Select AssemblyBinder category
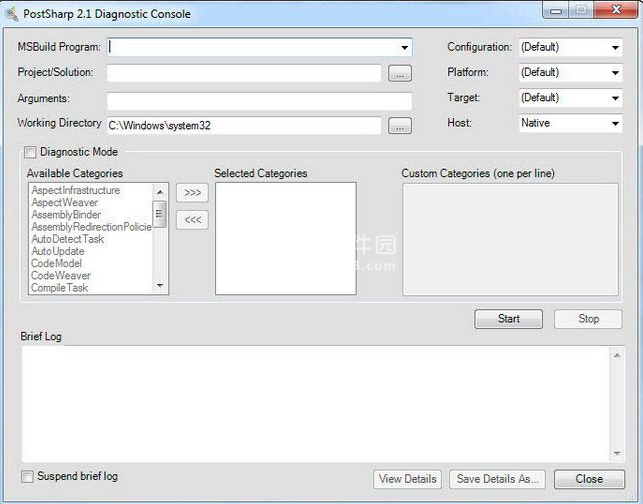Screen dimensions: 643x504 [x=66, y=214]
